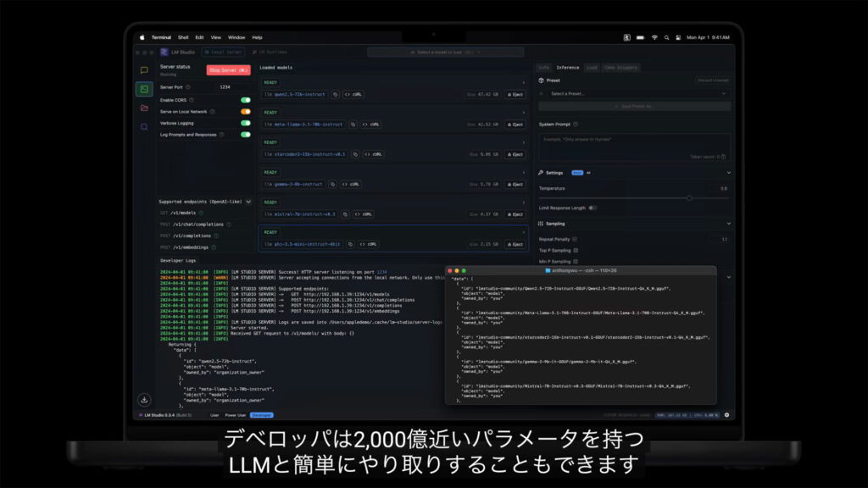
Task: Collapse the Settings section chevron
Action: (728, 173)
